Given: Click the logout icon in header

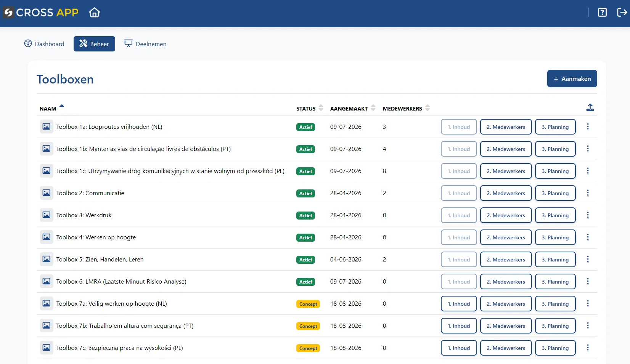Looking at the screenshot, I should pos(622,13).
